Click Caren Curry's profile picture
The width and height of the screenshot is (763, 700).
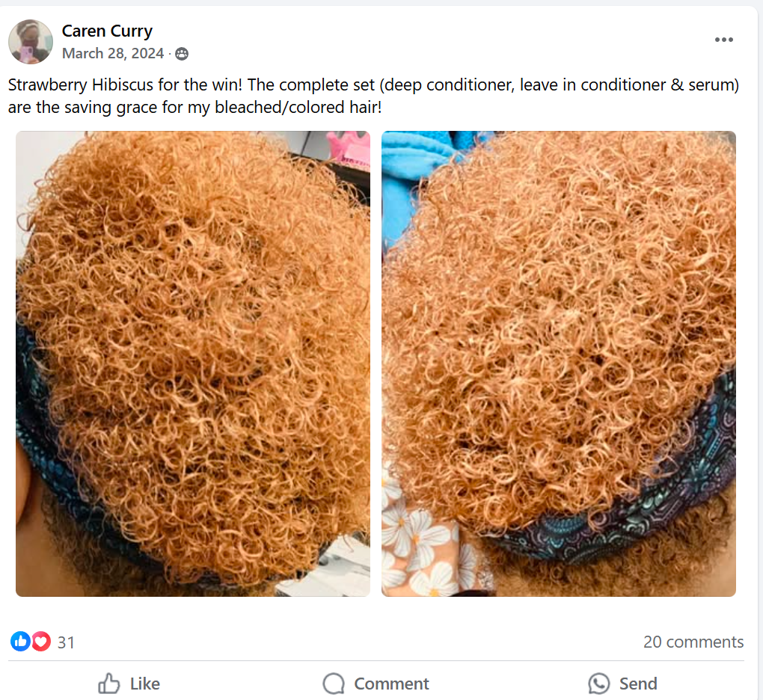coord(31,42)
